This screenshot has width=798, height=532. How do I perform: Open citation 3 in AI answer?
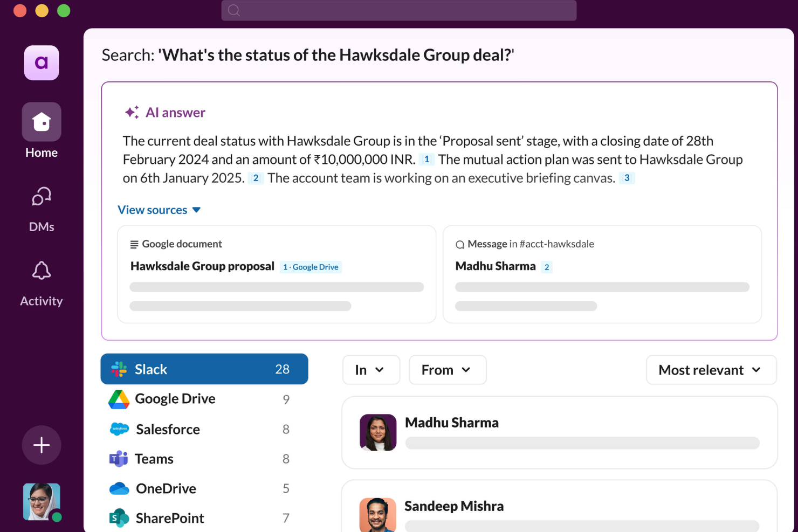pos(627,178)
